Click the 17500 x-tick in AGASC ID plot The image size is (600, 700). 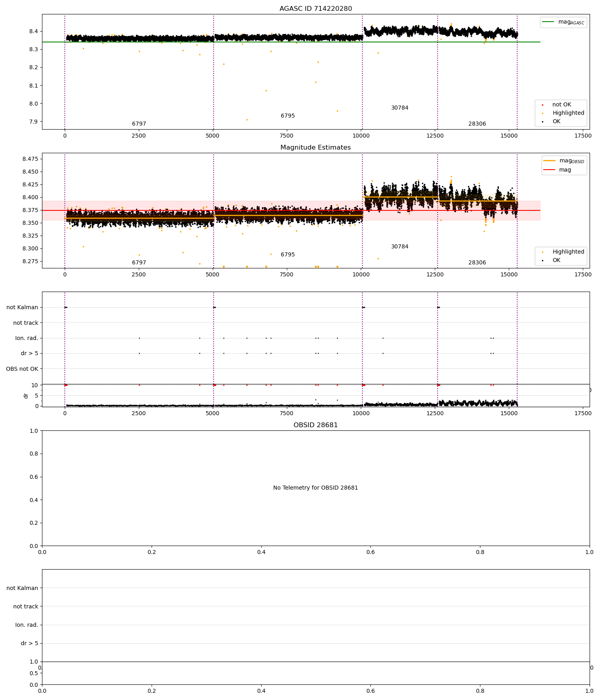tap(582, 136)
